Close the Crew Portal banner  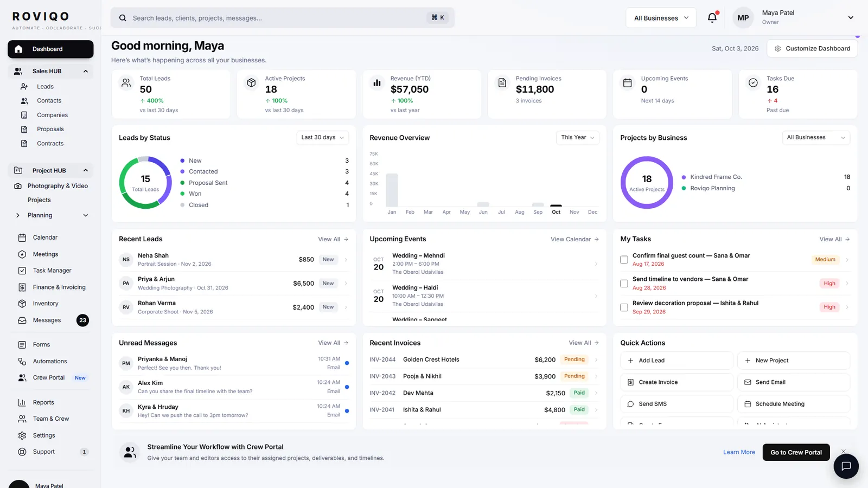click(844, 452)
